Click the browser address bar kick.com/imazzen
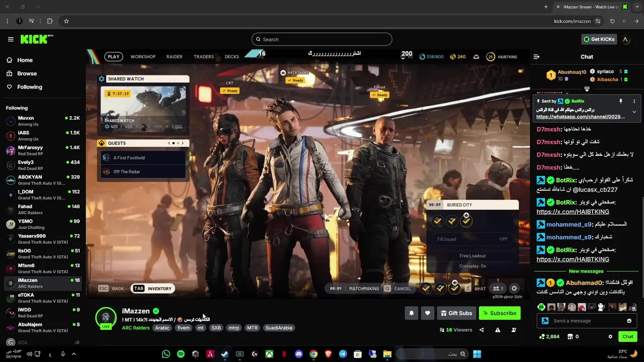The height and width of the screenshot is (362, 644). [x=572, y=21]
